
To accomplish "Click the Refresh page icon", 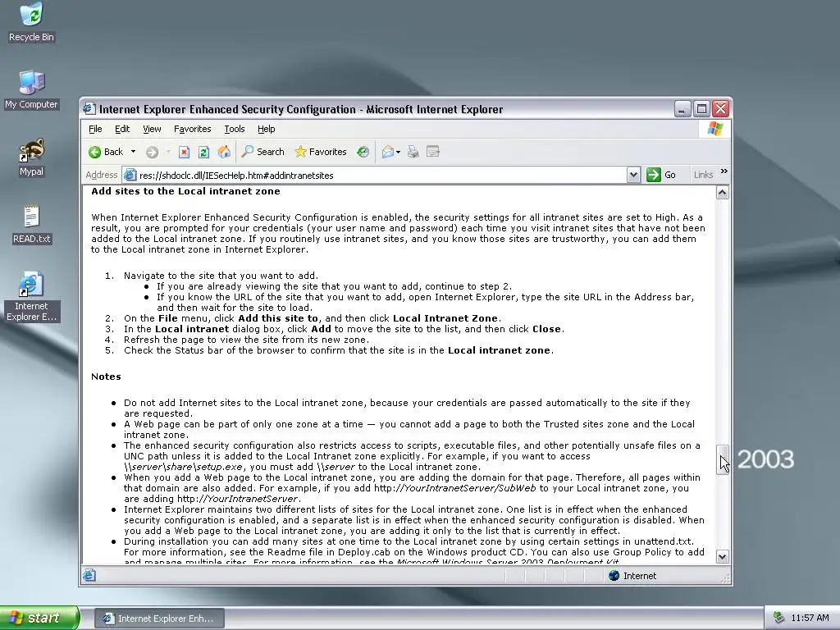I will [x=203, y=152].
